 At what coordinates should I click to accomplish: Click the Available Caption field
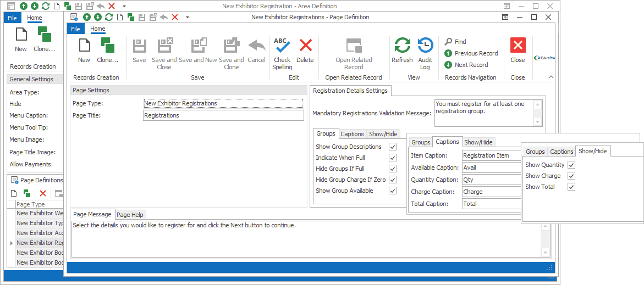click(x=491, y=167)
